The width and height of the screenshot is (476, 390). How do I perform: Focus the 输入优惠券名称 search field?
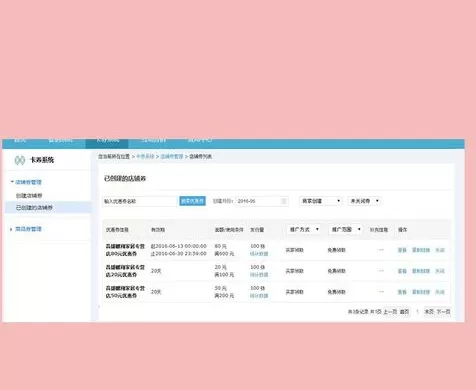[x=140, y=201]
